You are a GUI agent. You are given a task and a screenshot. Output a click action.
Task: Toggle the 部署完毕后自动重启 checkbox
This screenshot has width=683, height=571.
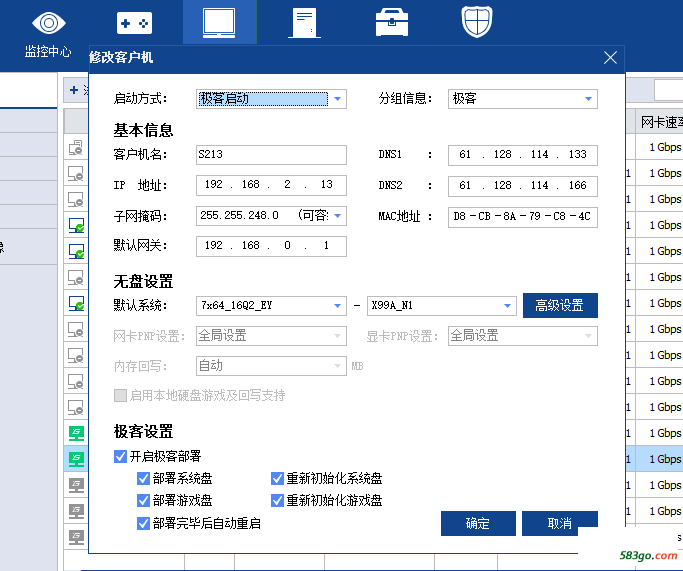pyautogui.click(x=143, y=523)
